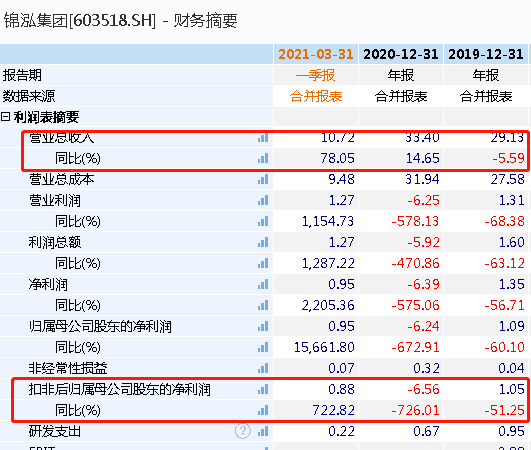The width and height of the screenshot is (531, 450).
Task: Click the -726.01 growth value
Action: [416, 410]
